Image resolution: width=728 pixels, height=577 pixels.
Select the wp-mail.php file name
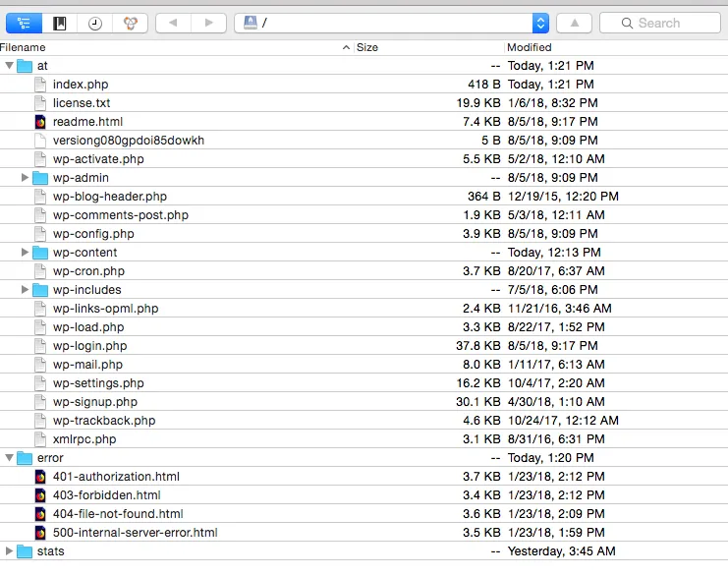click(87, 365)
